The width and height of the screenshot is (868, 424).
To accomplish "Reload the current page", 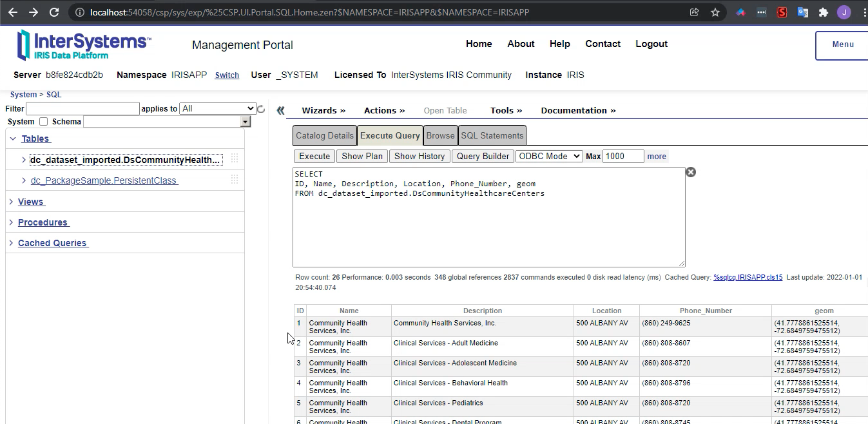I will [54, 12].
